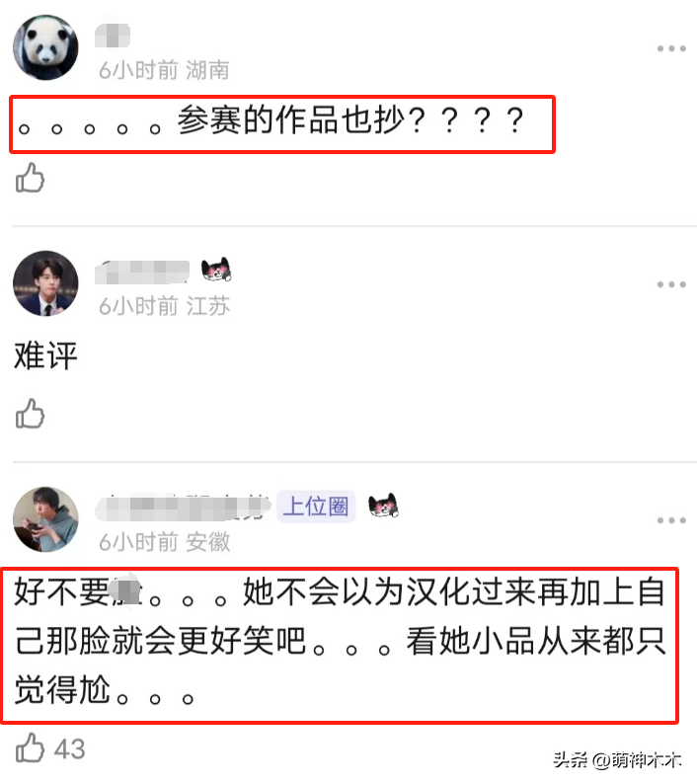
Task: Select the blurred username of the Hunan commenter
Action: coord(113,36)
